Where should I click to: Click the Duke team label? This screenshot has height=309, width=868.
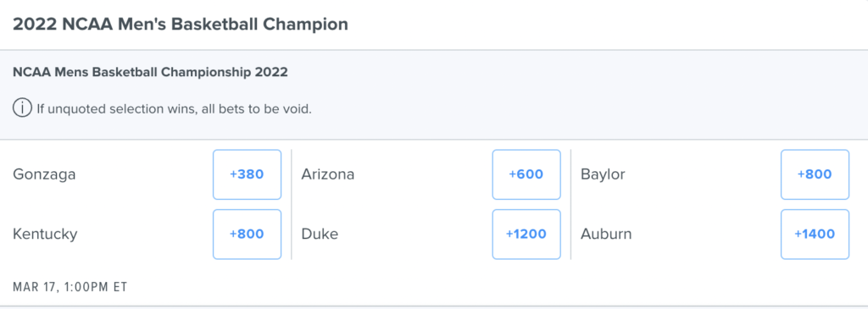tap(320, 235)
